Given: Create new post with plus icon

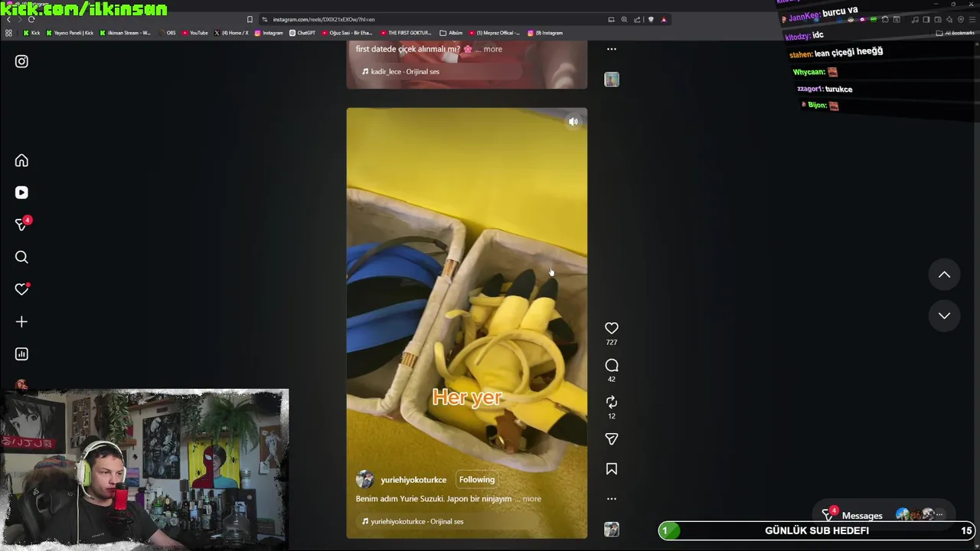Looking at the screenshot, I should coord(21,321).
